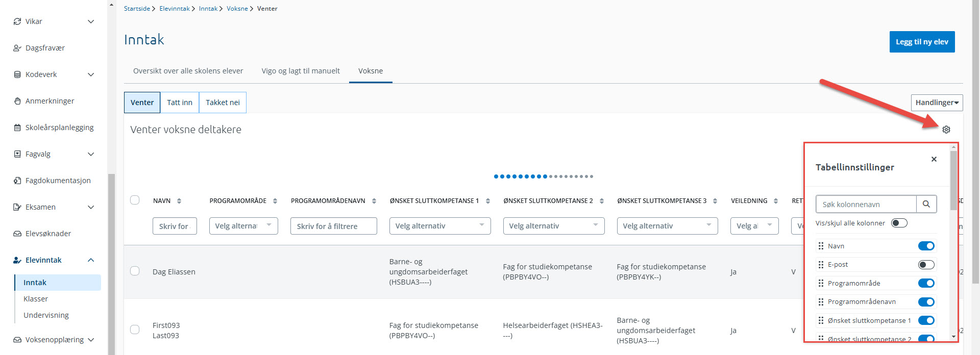The width and height of the screenshot is (980, 355).
Task: Expand the Fagvalg menu chevron
Action: [91, 154]
